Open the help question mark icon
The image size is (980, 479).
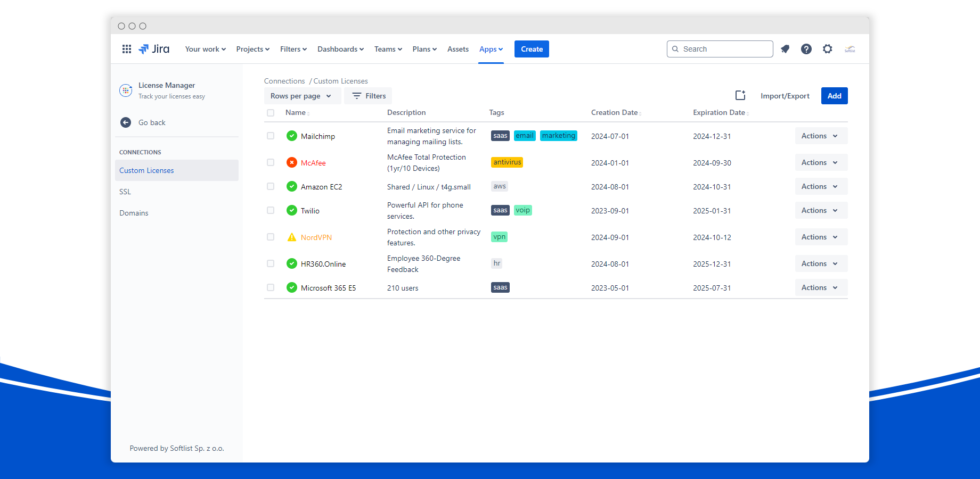click(x=806, y=49)
